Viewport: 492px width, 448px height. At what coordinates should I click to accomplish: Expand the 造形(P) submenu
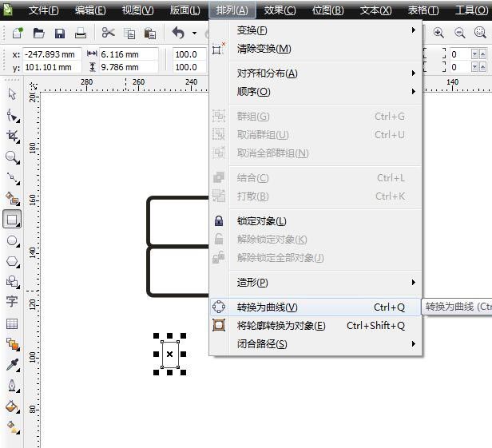coord(315,283)
